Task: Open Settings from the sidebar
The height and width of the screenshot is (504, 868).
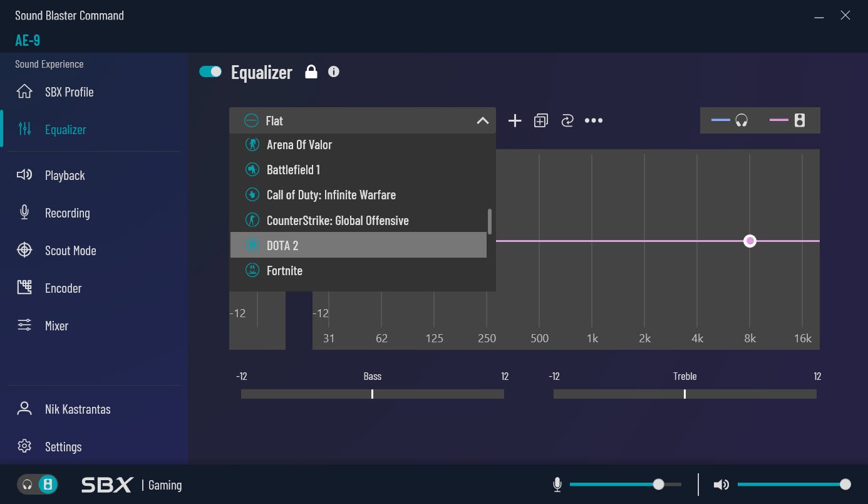Action: pos(94,446)
